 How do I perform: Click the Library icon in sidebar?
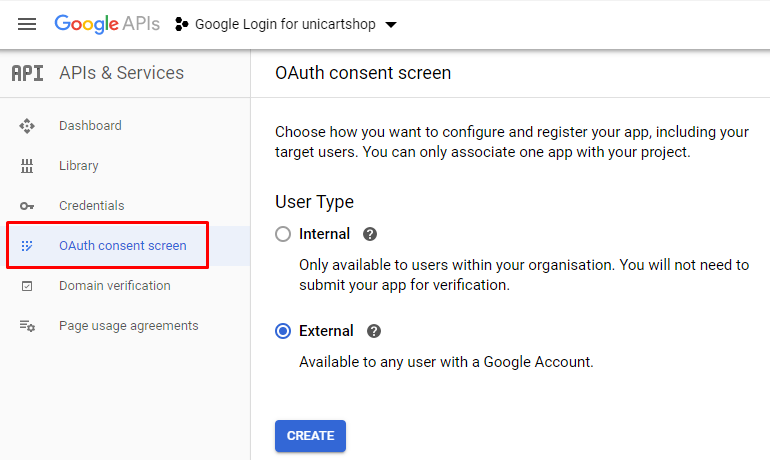click(27, 166)
